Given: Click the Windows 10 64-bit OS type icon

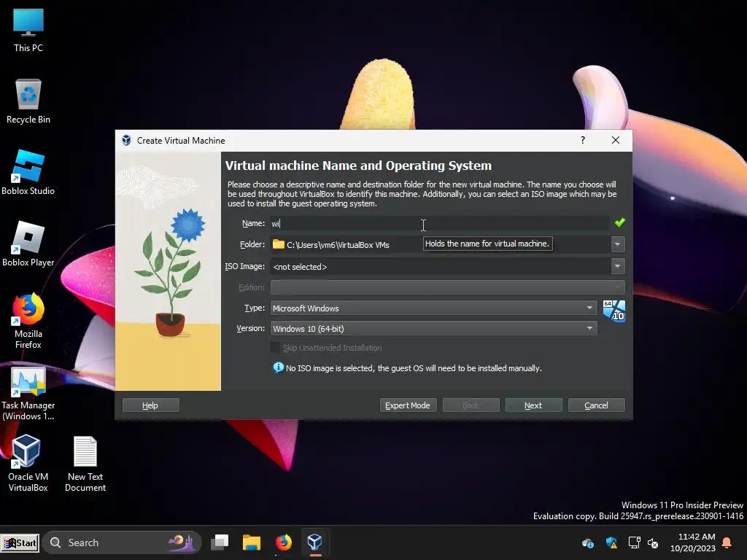Looking at the screenshot, I should pyautogui.click(x=614, y=311).
